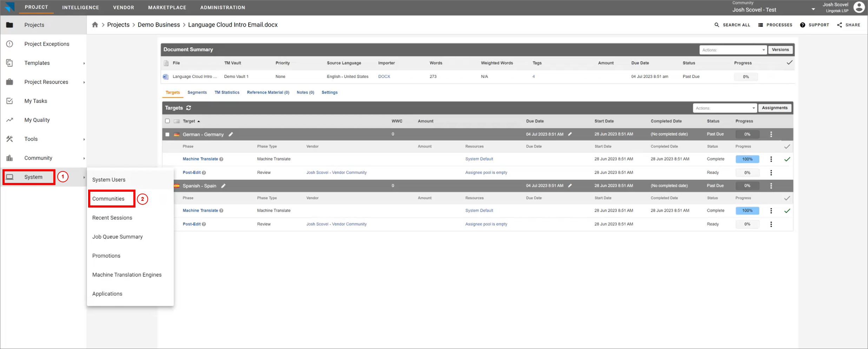Toggle the select-all targets checkbox
This screenshot has width=868, height=349.
pyautogui.click(x=167, y=121)
